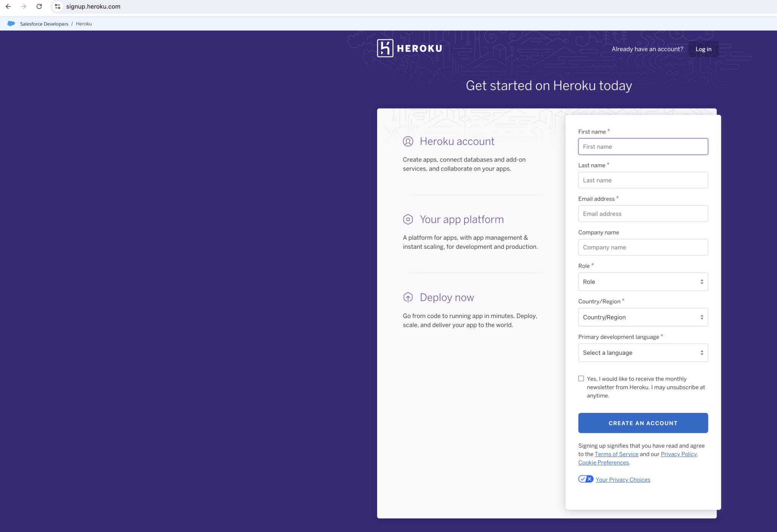The width and height of the screenshot is (777, 532).
Task: Reload the page using browser refresh icon
Action: (39, 6)
